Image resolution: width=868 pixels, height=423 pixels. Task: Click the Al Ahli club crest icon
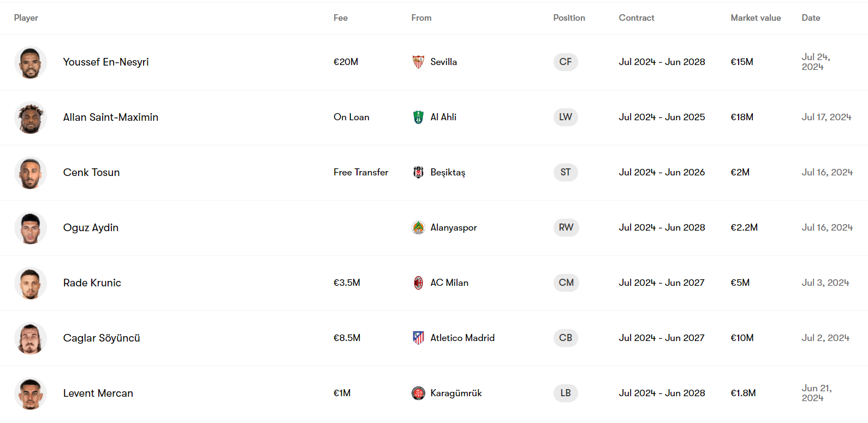pyautogui.click(x=418, y=117)
